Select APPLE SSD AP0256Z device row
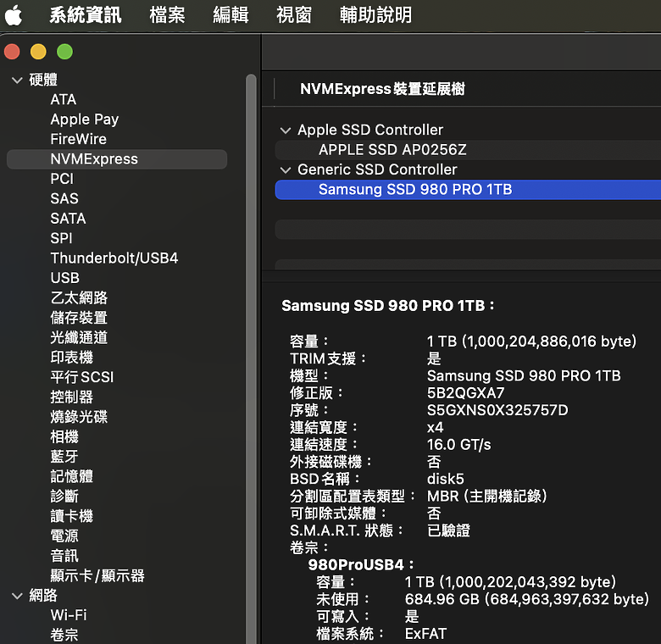Viewport: 661px width, 644px height. point(468,150)
